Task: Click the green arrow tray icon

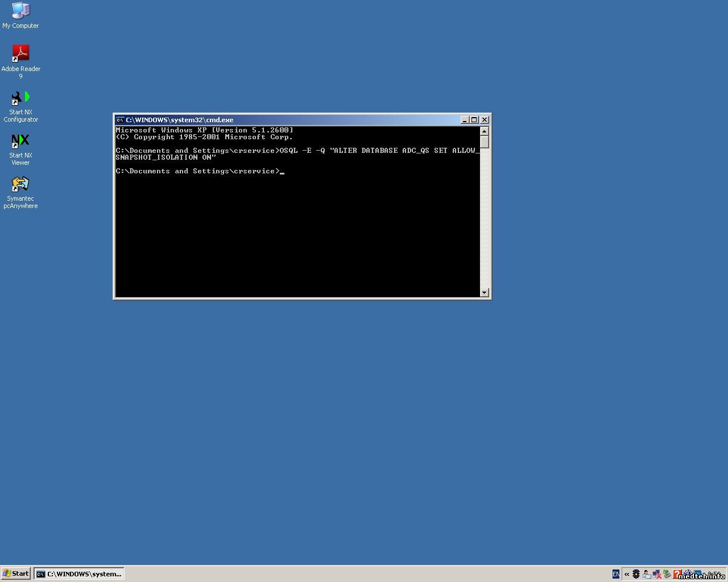Action: pyautogui.click(x=667, y=574)
